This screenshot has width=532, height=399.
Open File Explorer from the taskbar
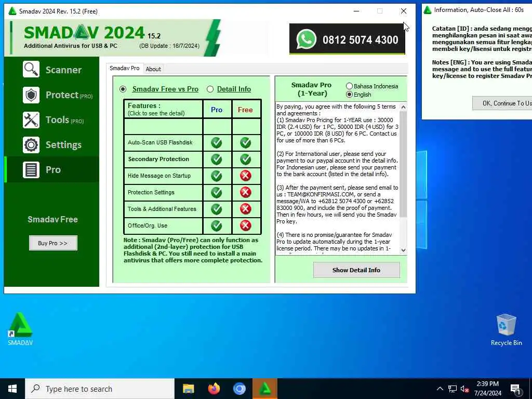188,389
